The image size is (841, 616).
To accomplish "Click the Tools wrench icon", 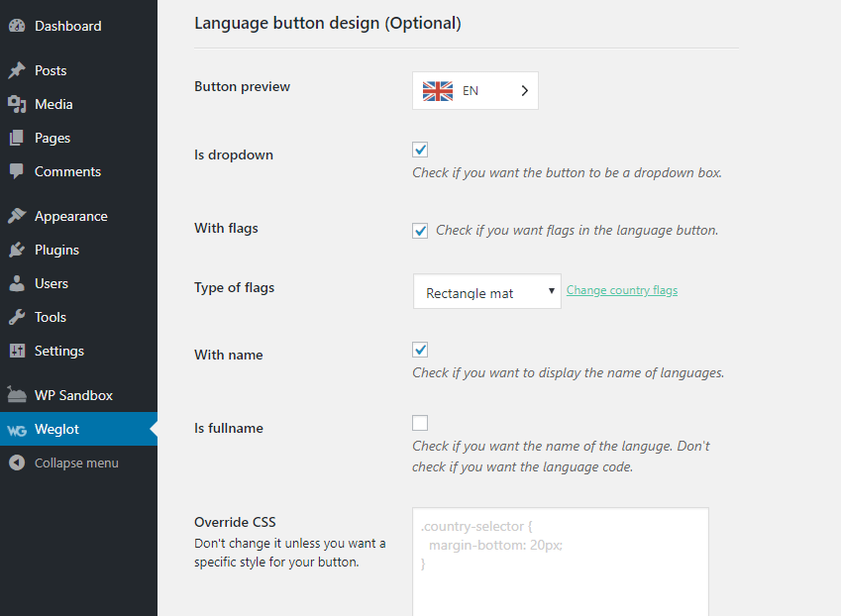I will pyautogui.click(x=16, y=317).
